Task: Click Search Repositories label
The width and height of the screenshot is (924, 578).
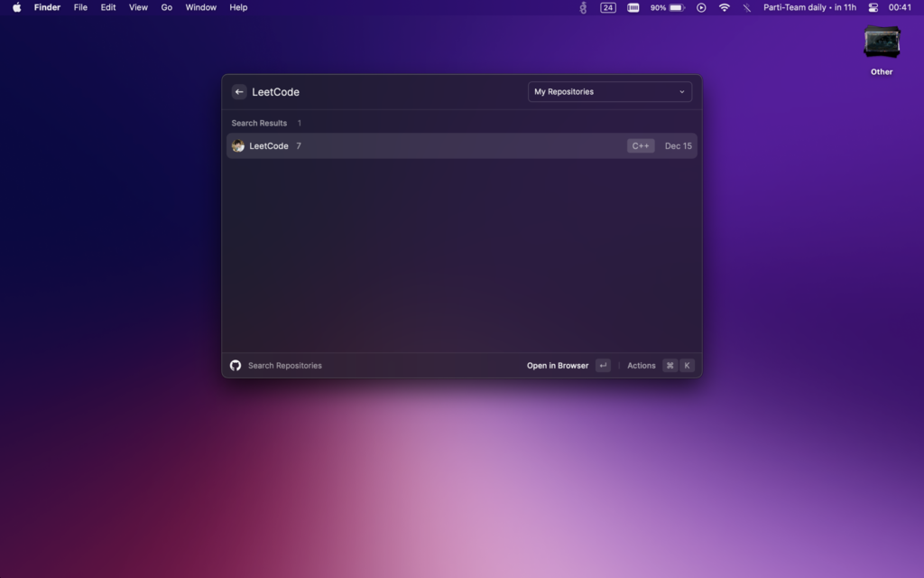Action: coord(284,366)
